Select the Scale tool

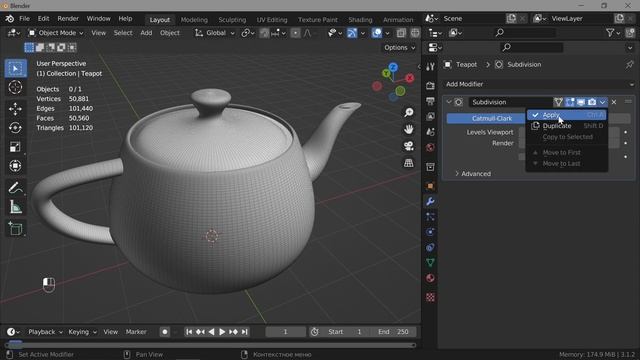pos(16,147)
